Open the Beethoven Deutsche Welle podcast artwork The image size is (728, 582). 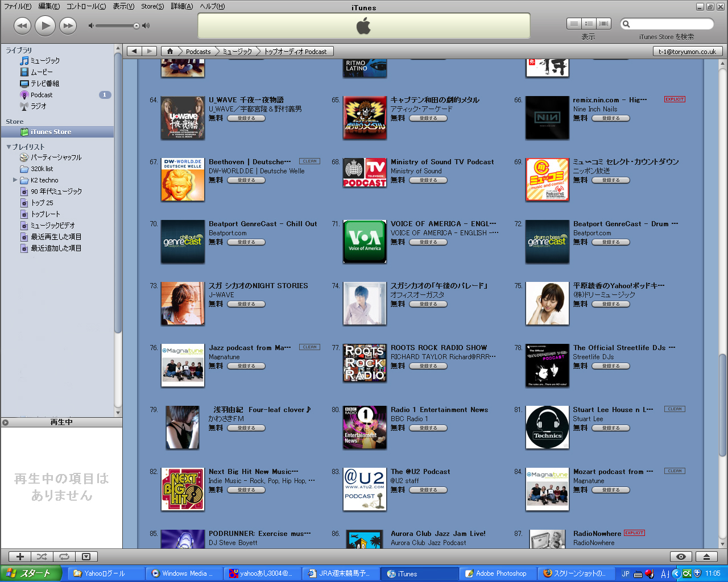pos(183,180)
